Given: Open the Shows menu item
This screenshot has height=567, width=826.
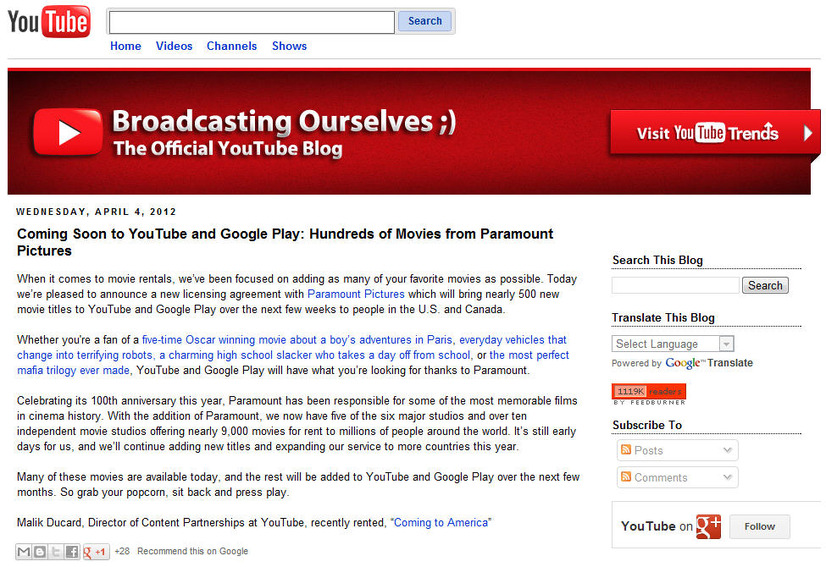Looking at the screenshot, I should pos(289,46).
